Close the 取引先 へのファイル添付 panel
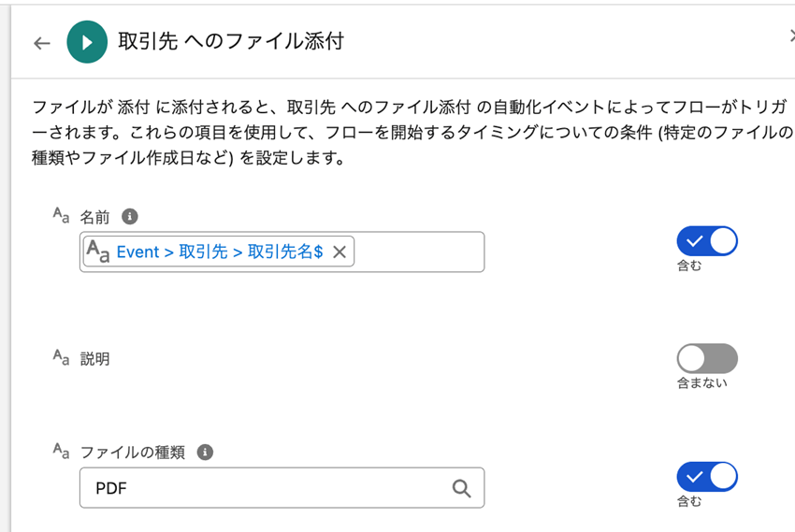The width and height of the screenshot is (795, 532). (790, 37)
